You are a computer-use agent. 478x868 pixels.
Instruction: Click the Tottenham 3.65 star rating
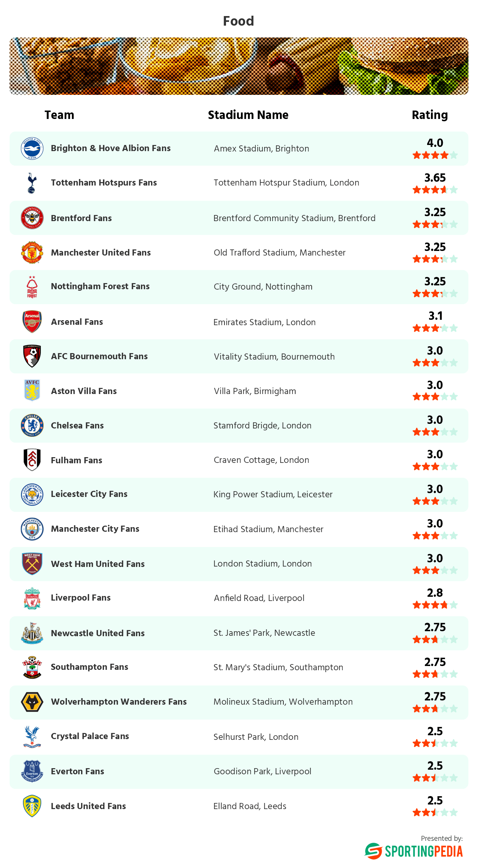point(435,190)
